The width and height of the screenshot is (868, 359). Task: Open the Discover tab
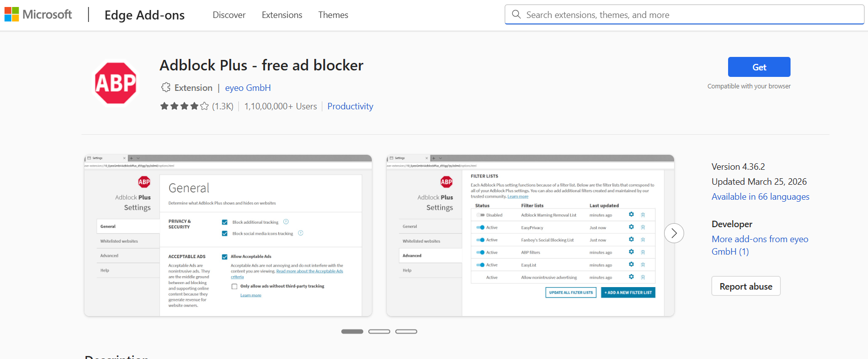(x=229, y=15)
